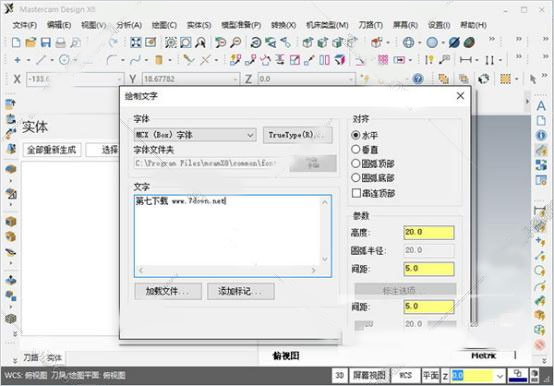
Task: Click the blue shaded sphere icon
Action: [432, 42]
